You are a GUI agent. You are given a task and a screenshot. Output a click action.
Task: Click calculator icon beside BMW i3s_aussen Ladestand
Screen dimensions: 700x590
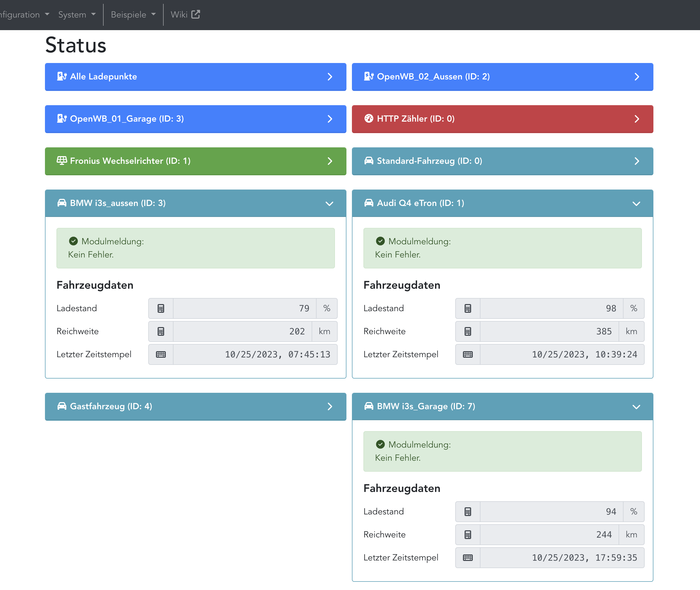(x=161, y=308)
